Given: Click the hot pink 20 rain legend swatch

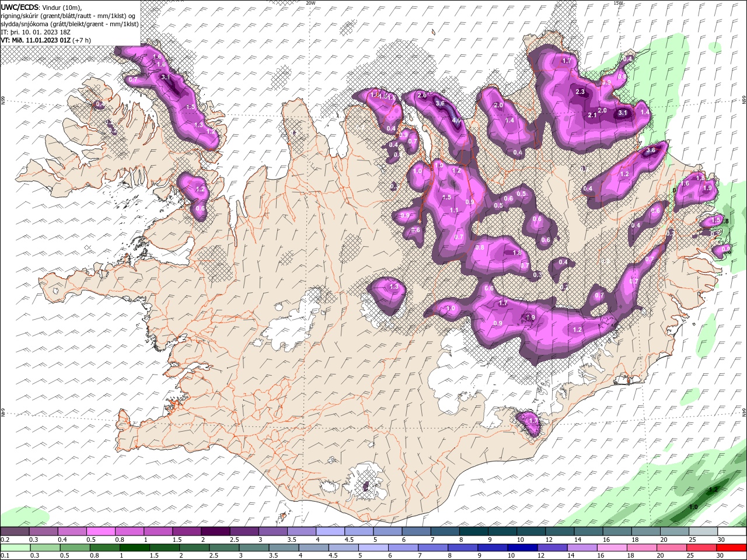Looking at the screenshot, I should coord(672,548).
